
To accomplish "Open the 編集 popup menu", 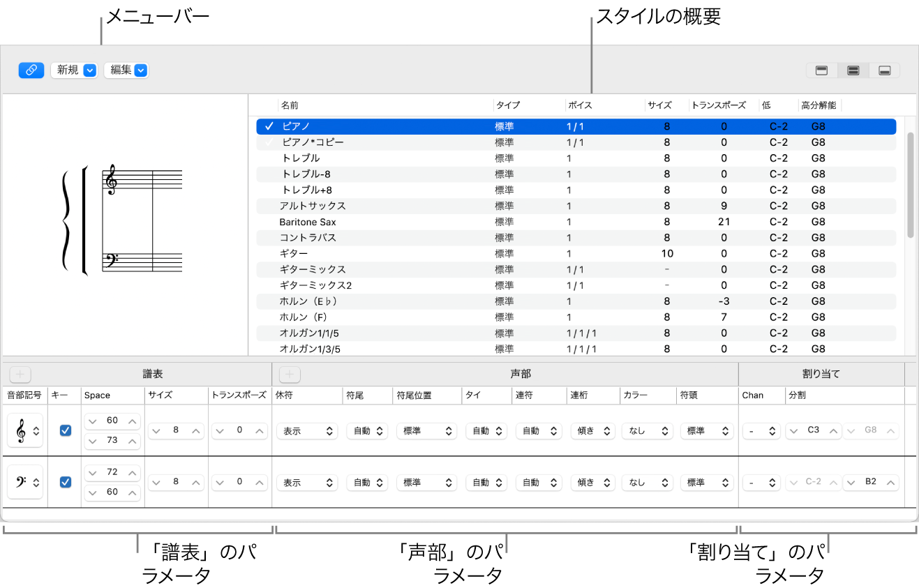I will tap(126, 70).
